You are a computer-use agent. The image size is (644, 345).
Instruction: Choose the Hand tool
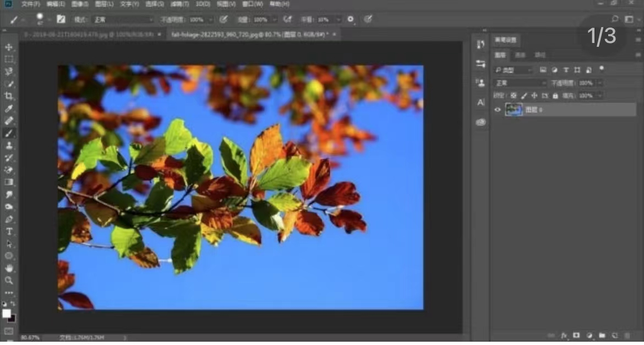tap(9, 268)
